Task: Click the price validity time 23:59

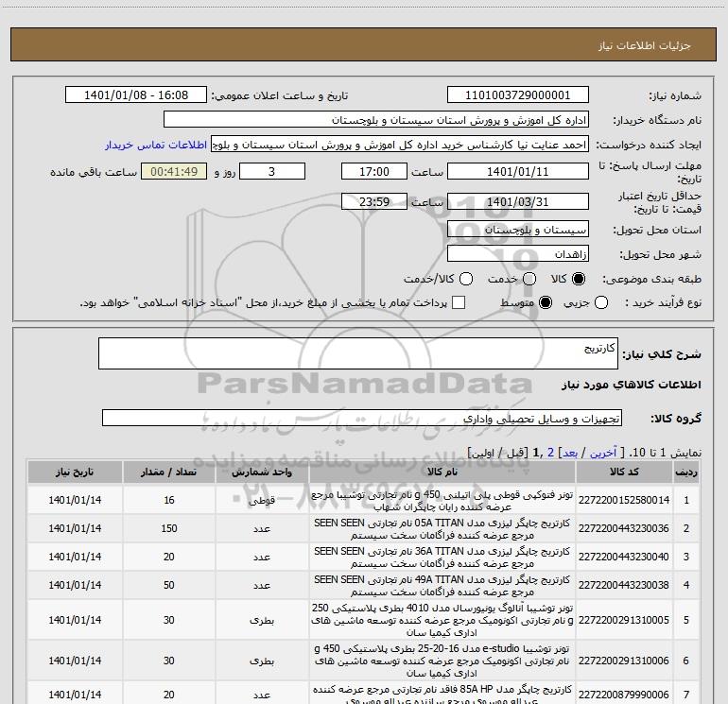Action: tap(374, 201)
